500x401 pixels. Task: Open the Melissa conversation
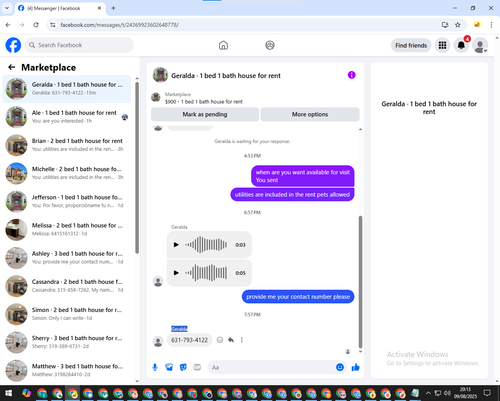(x=67, y=229)
